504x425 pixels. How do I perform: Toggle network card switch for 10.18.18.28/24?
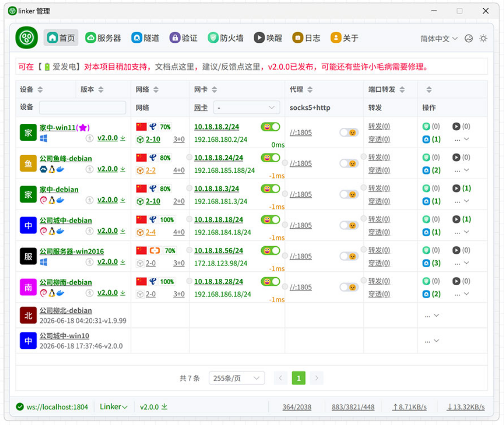270,282
